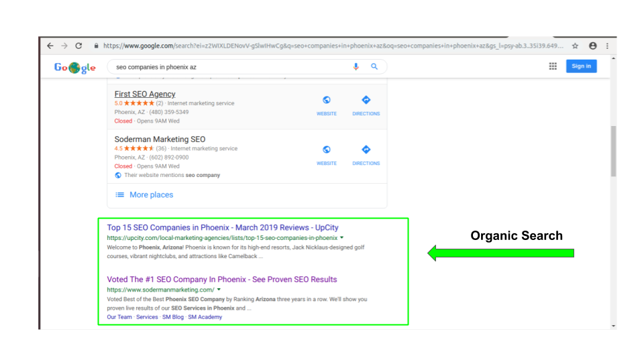Click the padlock icon in the address bar
Viewport: 644px width, 362px height.
tap(96, 46)
